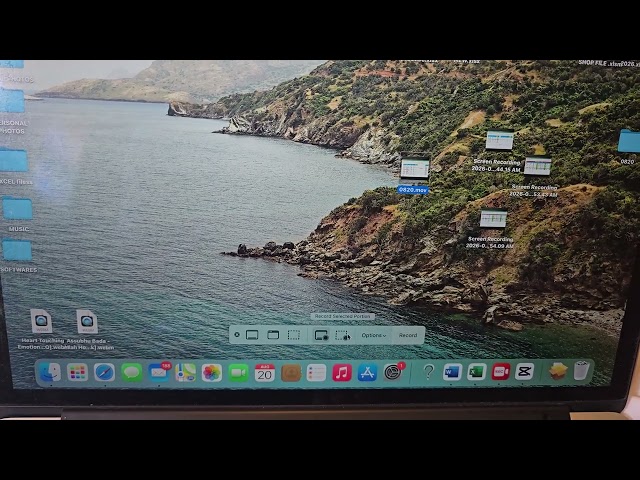This screenshot has width=640, height=480.
Task: Open Photos from the Dock
Action: (x=212, y=373)
